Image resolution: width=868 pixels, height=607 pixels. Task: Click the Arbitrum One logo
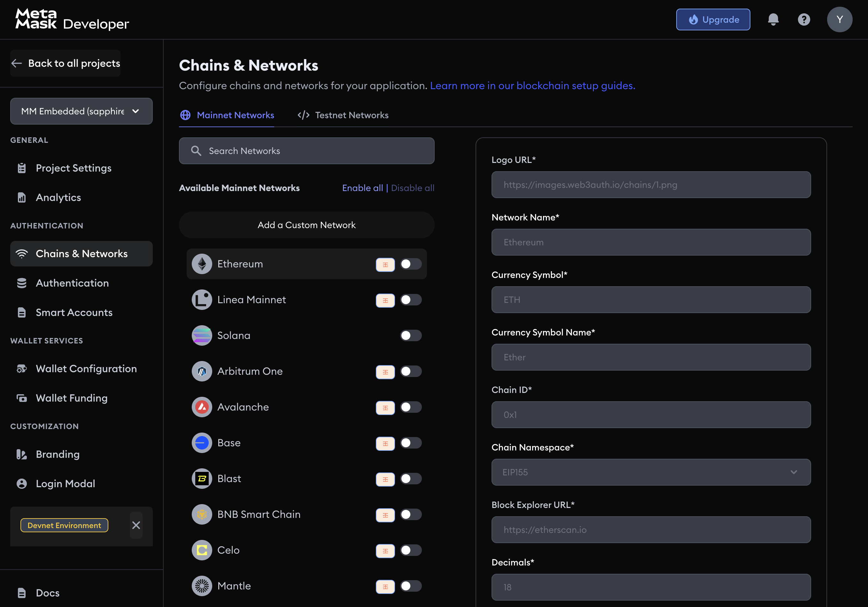(202, 371)
